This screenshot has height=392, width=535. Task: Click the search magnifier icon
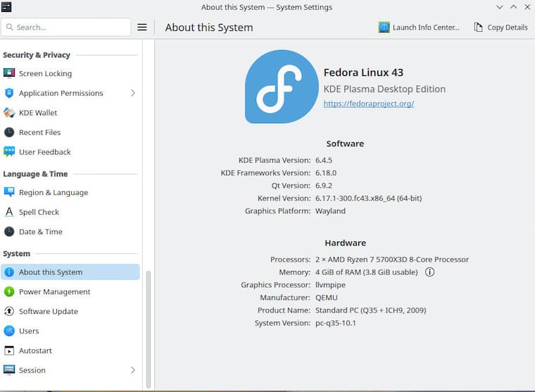click(x=10, y=27)
